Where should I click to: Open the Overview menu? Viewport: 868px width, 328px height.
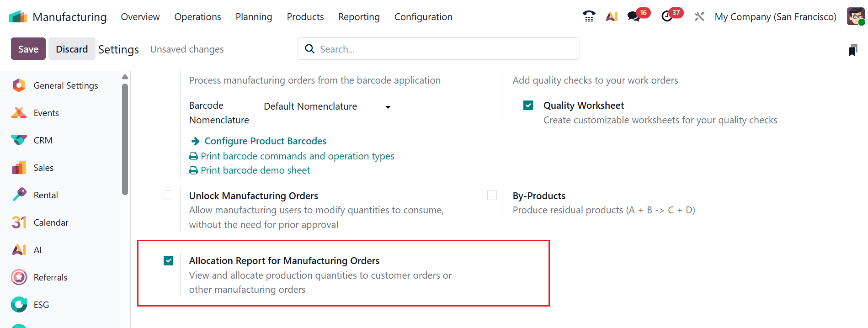(140, 17)
